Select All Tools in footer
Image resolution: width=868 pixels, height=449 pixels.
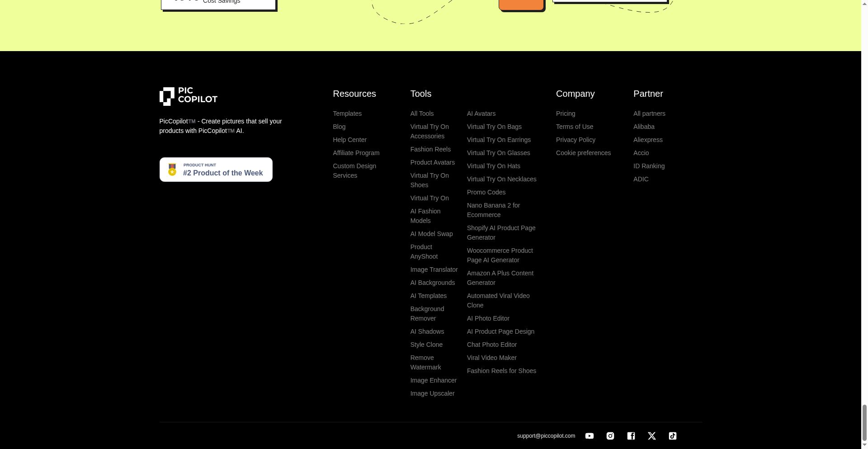(x=421, y=113)
